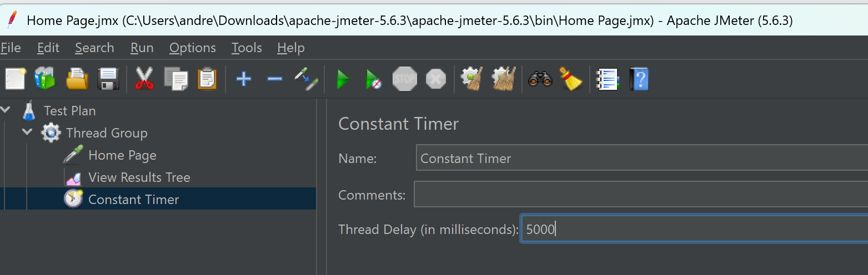Select the Test Plan tree label
868x275 pixels.
(x=70, y=111)
